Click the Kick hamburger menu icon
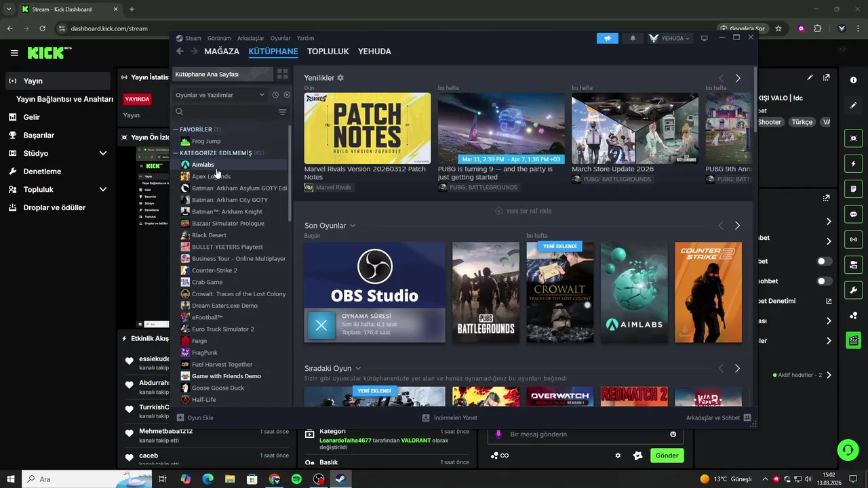868x488 pixels. pyautogui.click(x=14, y=53)
